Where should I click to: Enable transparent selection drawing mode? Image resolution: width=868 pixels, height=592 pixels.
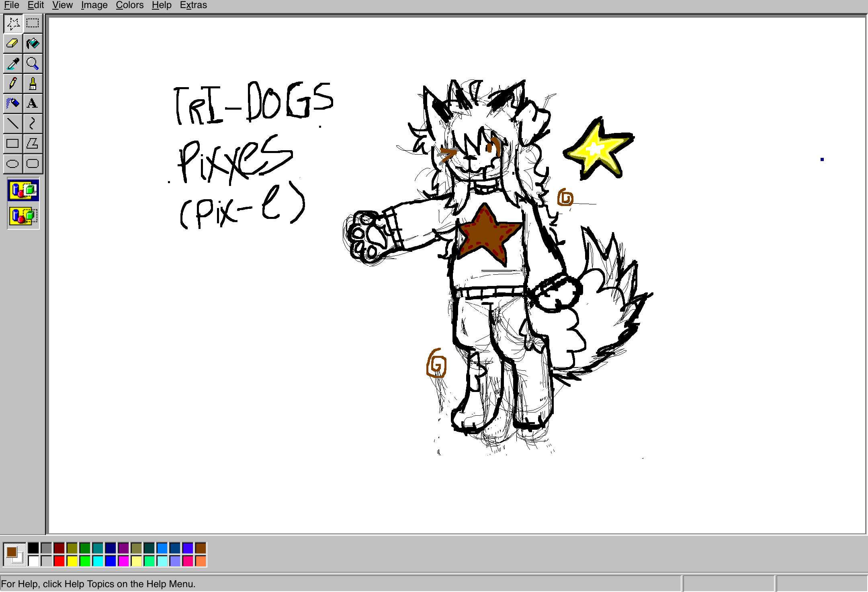click(x=23, y=216)
